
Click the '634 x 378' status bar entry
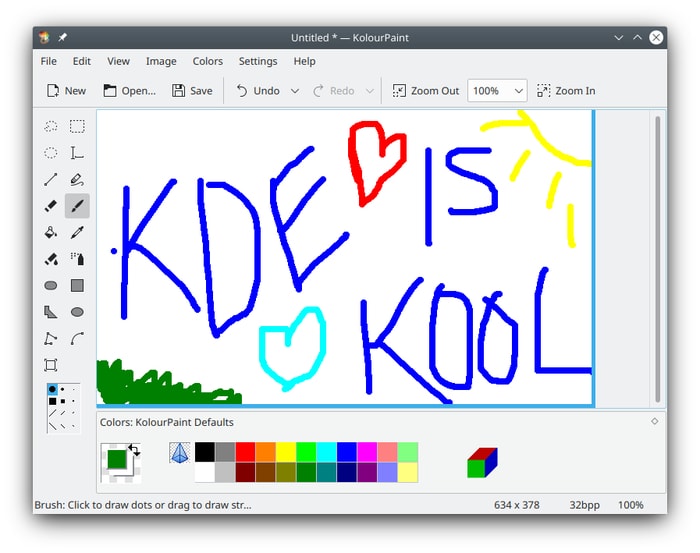click(x=517, y=505)
